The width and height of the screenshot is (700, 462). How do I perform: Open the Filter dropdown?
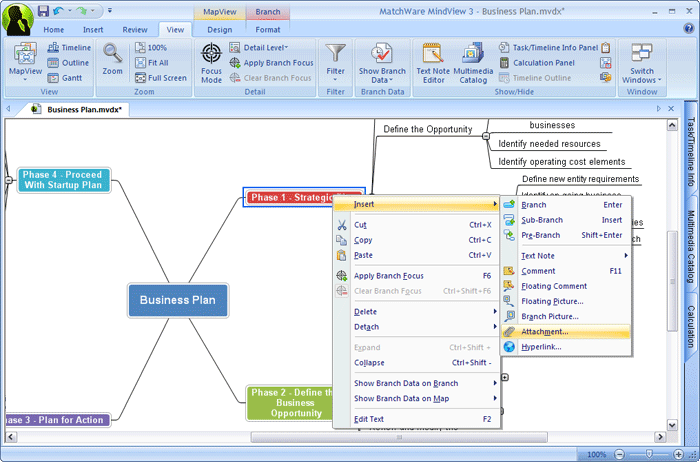pos(335,62)
